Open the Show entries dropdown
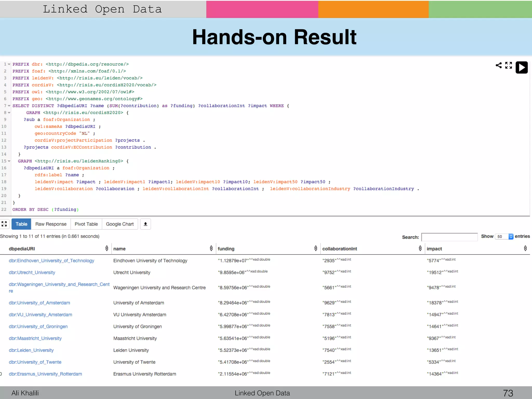This screenshot has height=399, width=532. pyautogui.click(x=504, y=236)
